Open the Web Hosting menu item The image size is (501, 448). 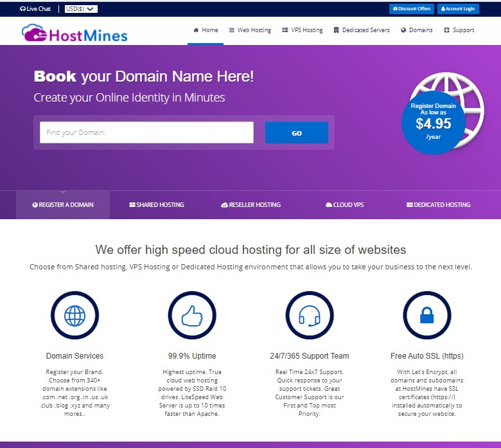(250, 30)
